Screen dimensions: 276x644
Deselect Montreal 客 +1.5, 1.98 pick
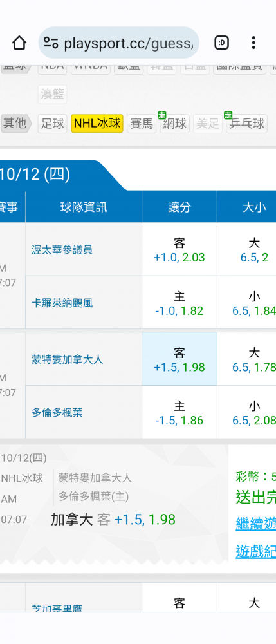click(x=179, y=359)
